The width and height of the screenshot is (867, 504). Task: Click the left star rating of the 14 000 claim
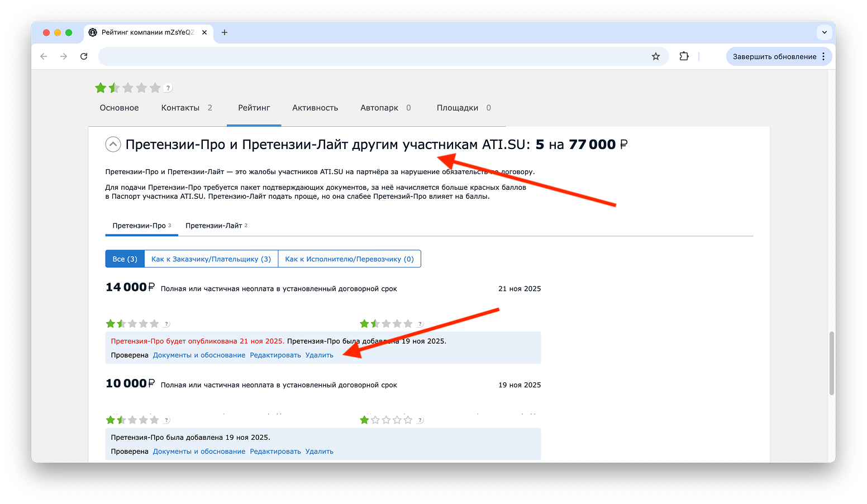point(132,324)
